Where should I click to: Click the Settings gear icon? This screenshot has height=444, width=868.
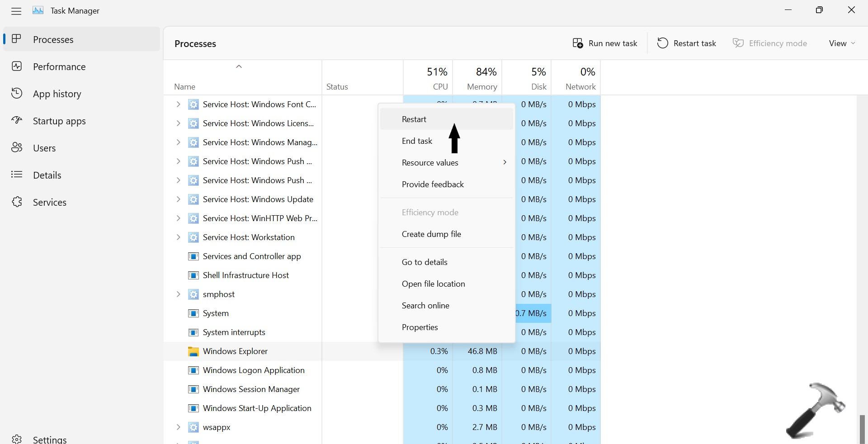[17, 439]
